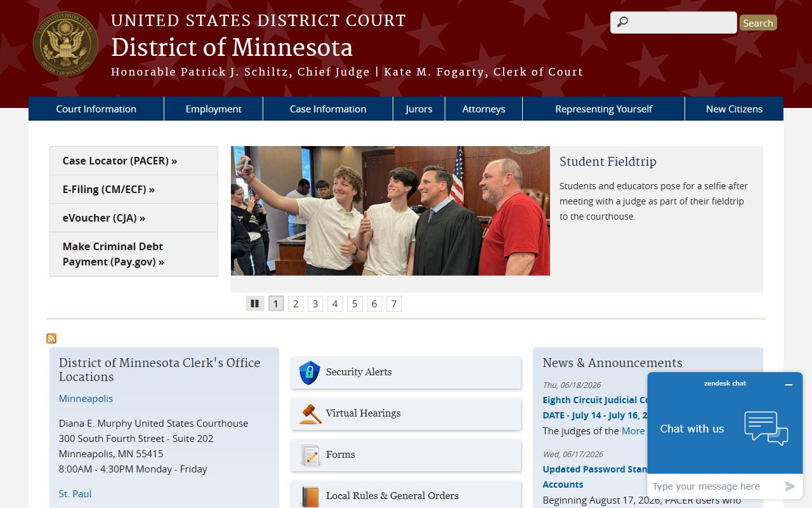Click the Student Fieldtrip heading
The height and width of the screenshot is (508, 812).
pyautogui.click(x=608, y=161)
